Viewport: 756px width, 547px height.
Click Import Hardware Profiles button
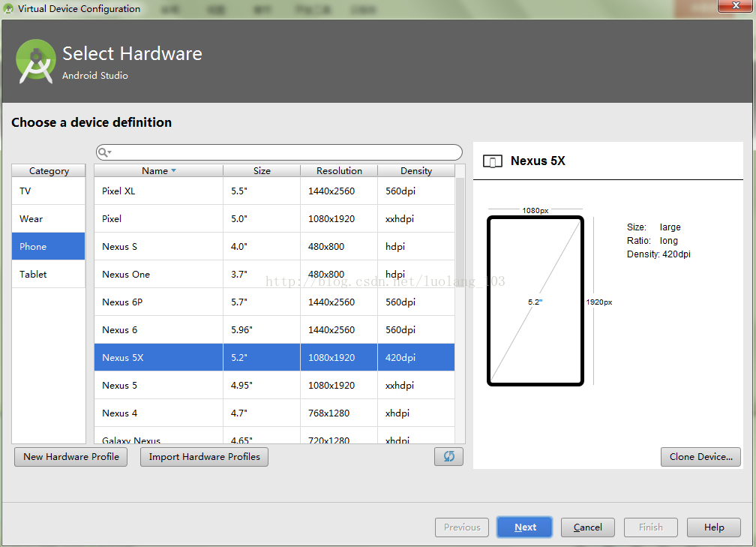[x=204, y=457]
